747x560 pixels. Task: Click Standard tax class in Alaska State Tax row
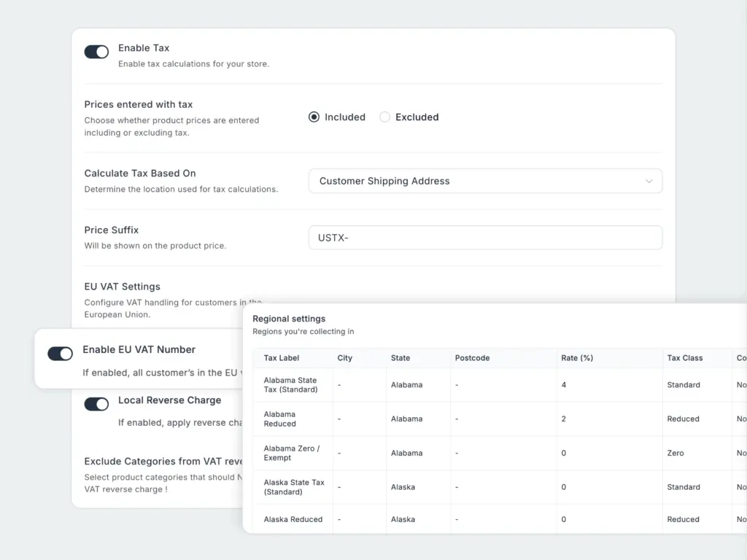(683, 487)
